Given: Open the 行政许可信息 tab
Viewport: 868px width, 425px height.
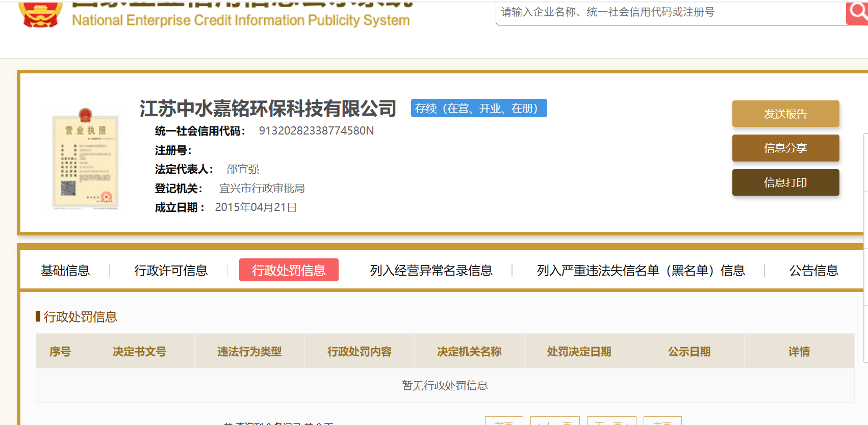Looking at the screenshot, I should tap(171, 271).
